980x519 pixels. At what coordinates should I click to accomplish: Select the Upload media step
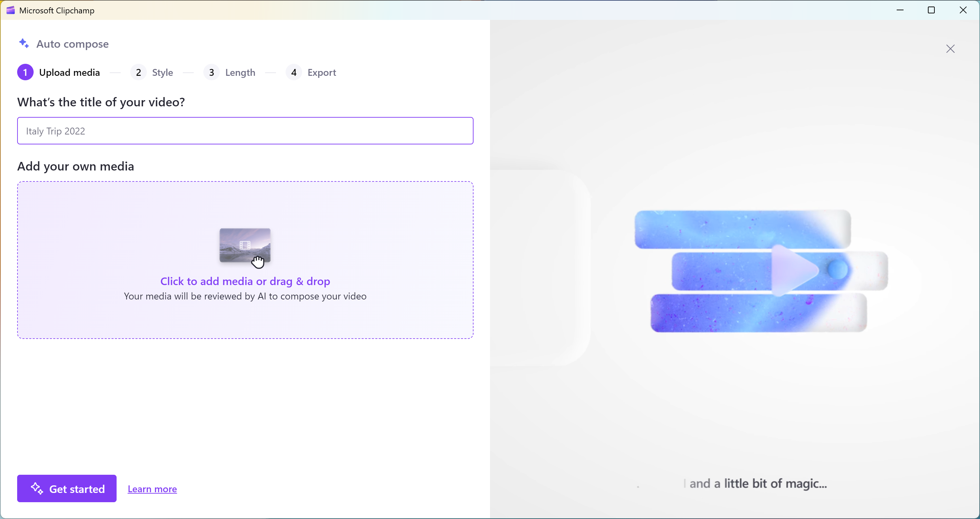pyautogui.click(x=69, y=72)
